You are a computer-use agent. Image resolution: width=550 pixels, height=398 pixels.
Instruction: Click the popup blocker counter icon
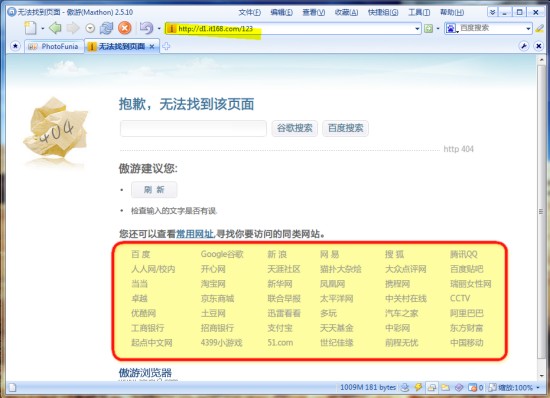click(x=476, y=387)
